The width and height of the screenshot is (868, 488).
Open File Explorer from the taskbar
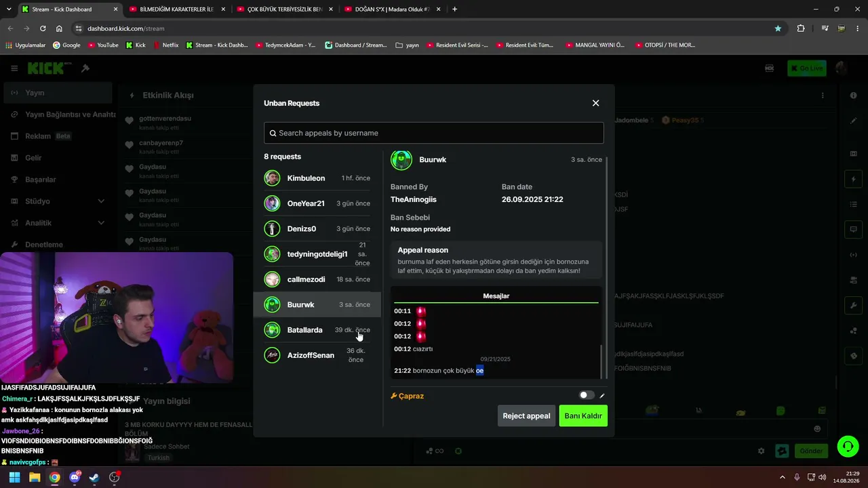35,477
